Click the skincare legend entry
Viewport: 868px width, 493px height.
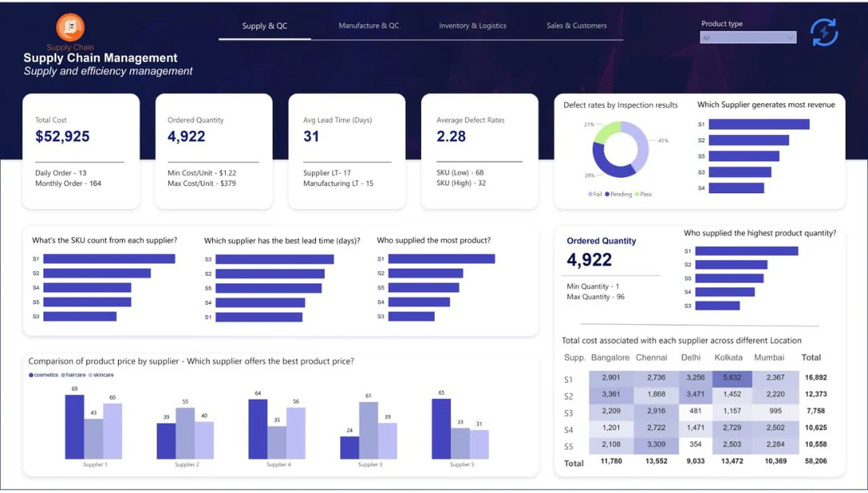click(x=101, y=375)
